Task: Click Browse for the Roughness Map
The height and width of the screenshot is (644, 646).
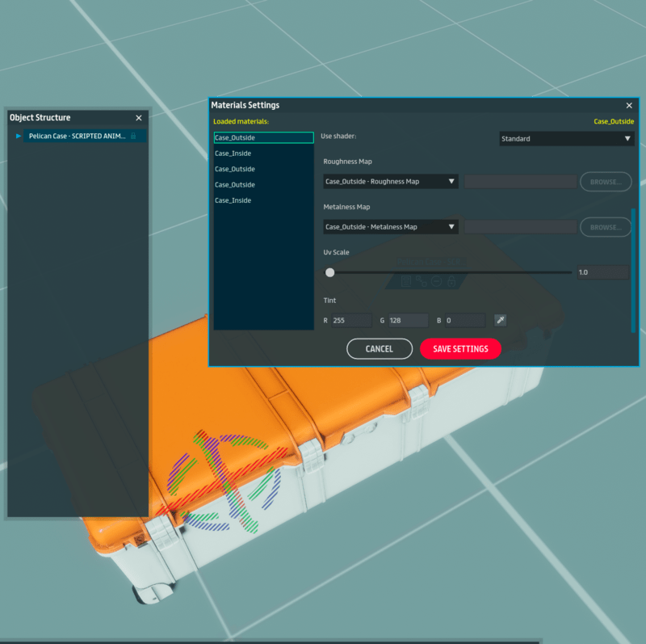Action: pyautogui.click(x=606, y=182)
